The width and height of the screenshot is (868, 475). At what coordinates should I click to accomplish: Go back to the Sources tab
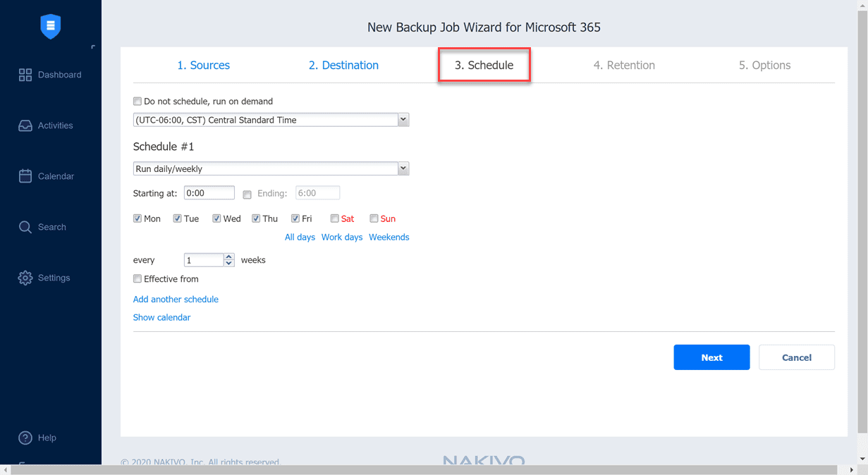[203, 65]
